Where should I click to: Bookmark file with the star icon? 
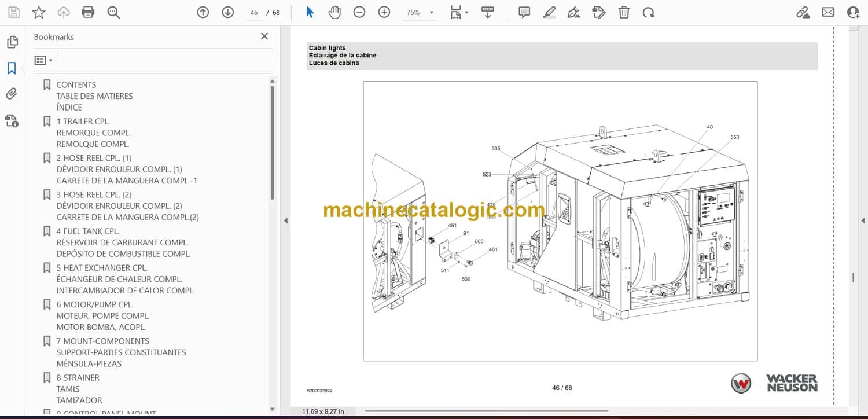(38, 12)
